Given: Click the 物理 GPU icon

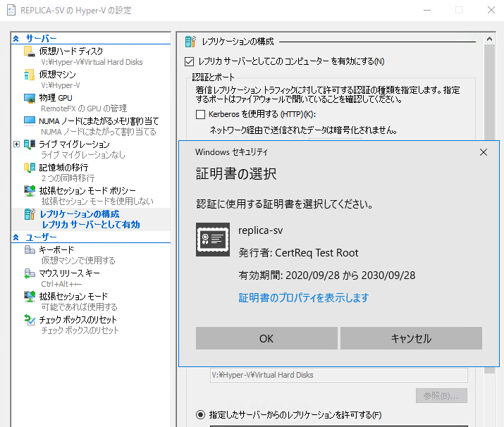Looking at the screenshot, I should (x=29, y=98).
